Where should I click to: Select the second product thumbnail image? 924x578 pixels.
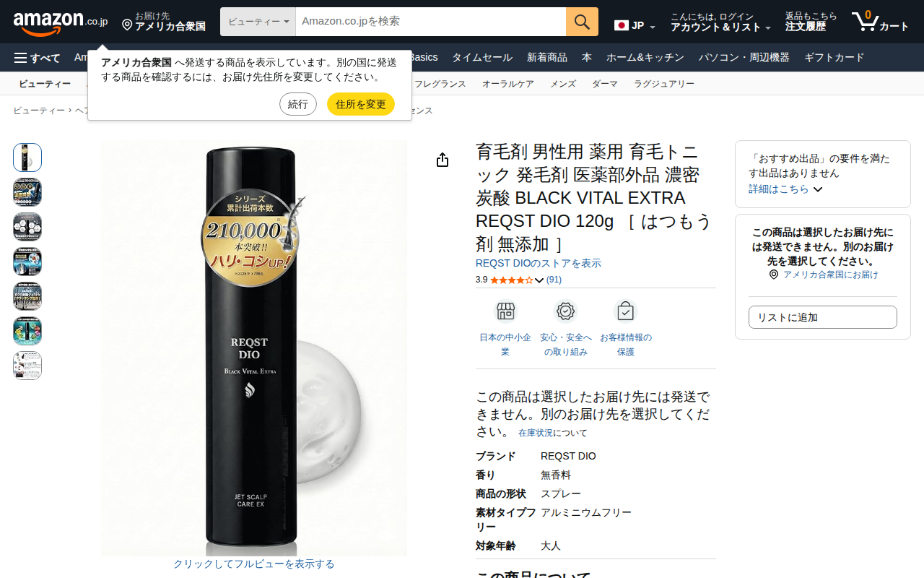click(27, 192)
